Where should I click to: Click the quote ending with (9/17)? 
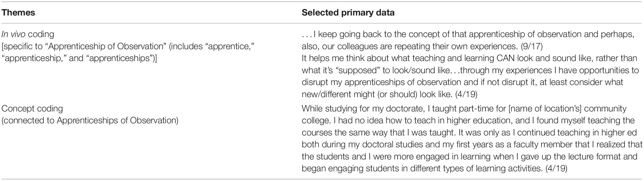[468, 40]
